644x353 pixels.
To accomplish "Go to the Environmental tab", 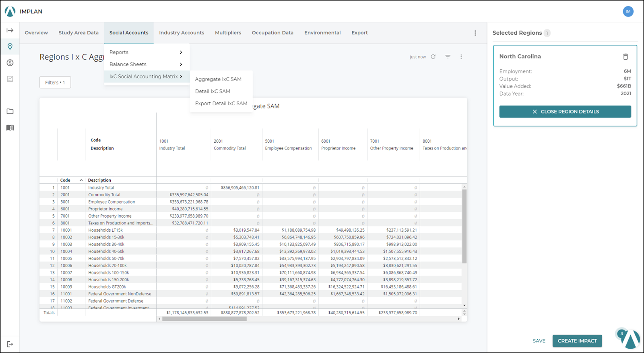I will [x=322, y=33].
